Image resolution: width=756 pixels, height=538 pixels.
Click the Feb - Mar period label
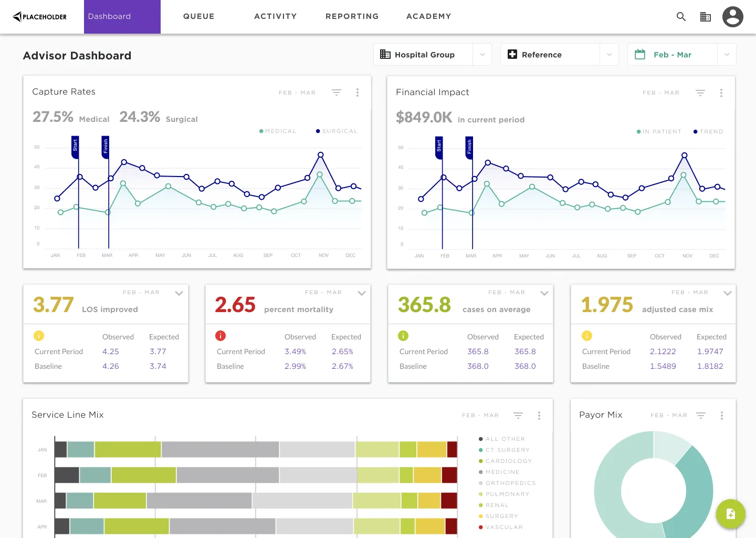point(673,55)
